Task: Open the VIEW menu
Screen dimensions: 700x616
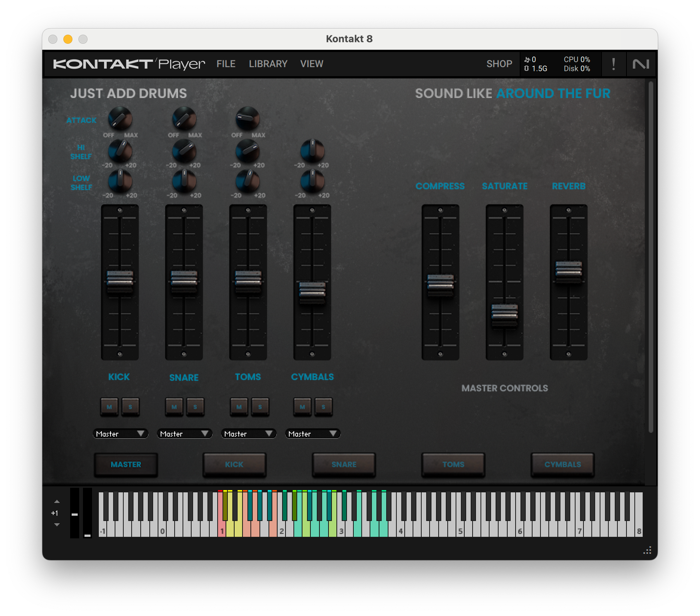Action: [312, 64]
